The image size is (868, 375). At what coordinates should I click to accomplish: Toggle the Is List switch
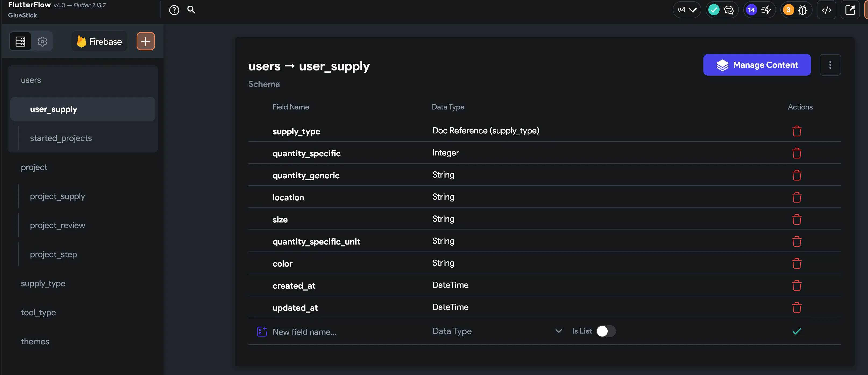[606, 331]
